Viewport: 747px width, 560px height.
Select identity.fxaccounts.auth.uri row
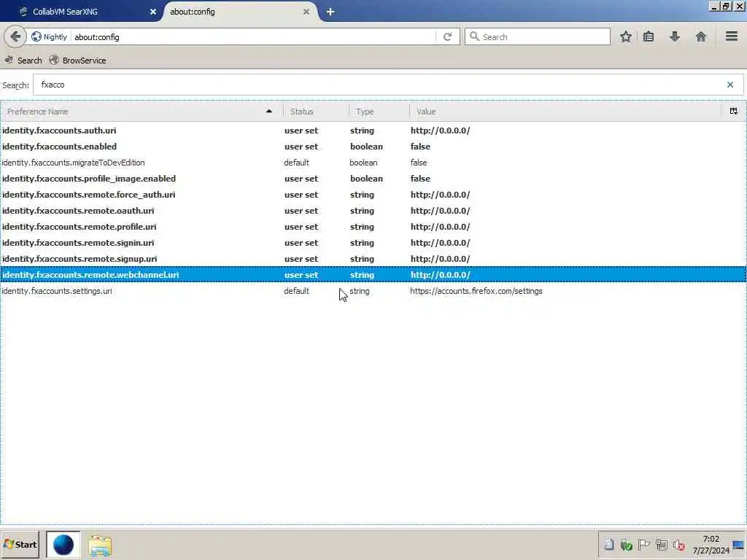coord(373,131)
